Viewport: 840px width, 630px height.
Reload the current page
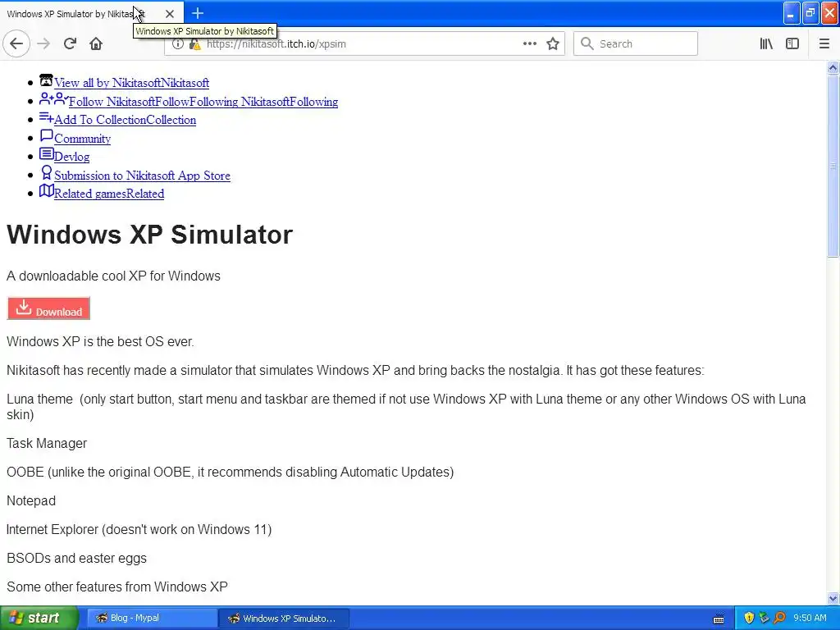coord(70,43)
